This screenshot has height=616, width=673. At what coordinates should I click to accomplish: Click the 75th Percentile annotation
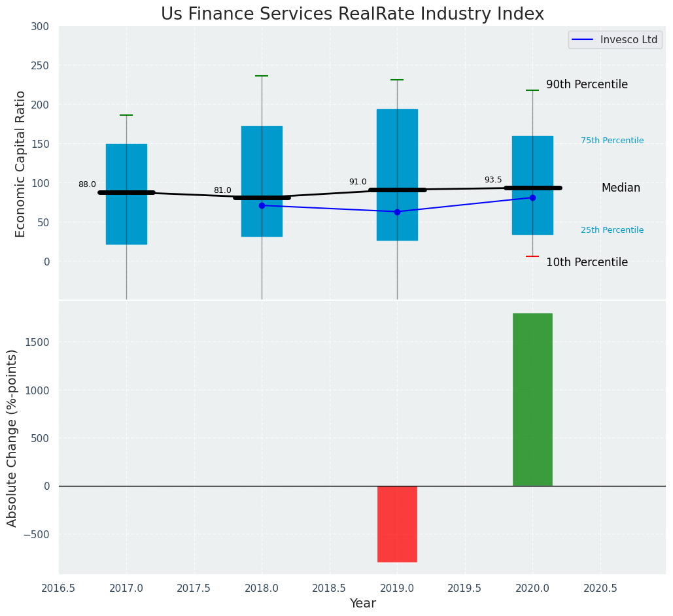[612, 141]
